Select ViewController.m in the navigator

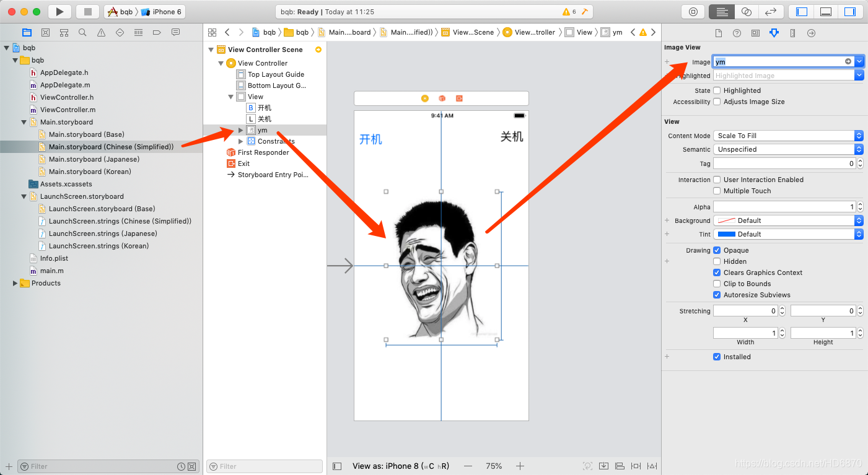click(x=68, y=110)
